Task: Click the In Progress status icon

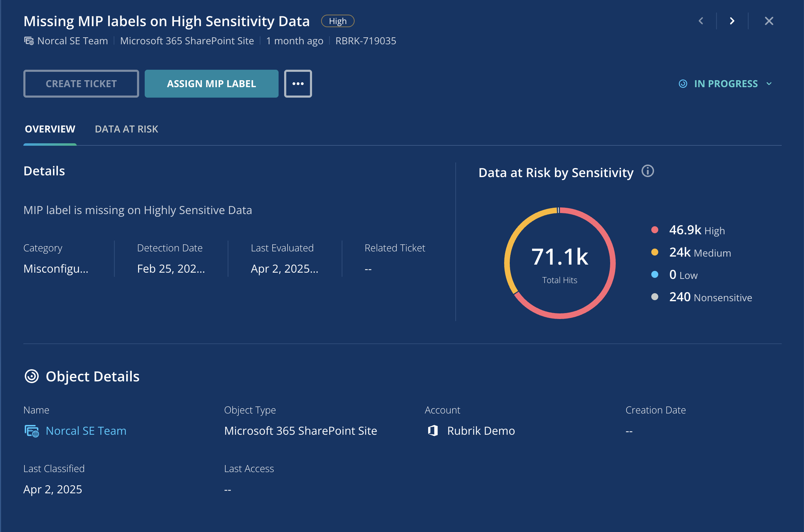Action: point(683,84)
